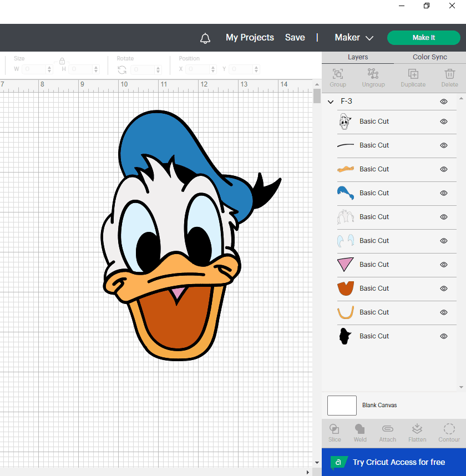This screenshot has width=466, height=476.
Task: Click the notification bell icon
Action: click(x=205, y=38)
